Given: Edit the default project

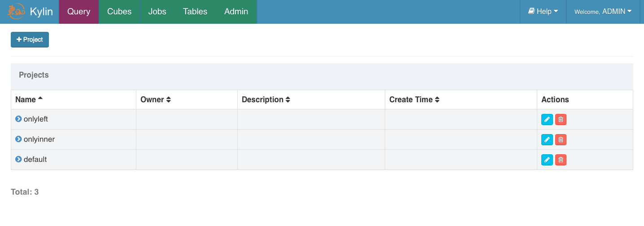Looking at the screenshot, I should pos(547,160).
